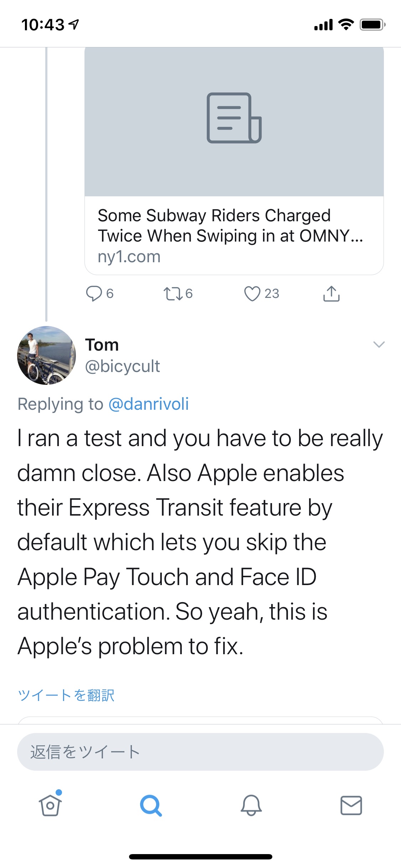The image size is (401, 868).
Task: Tap the share upload icon
Action: (x=331, y=294)
